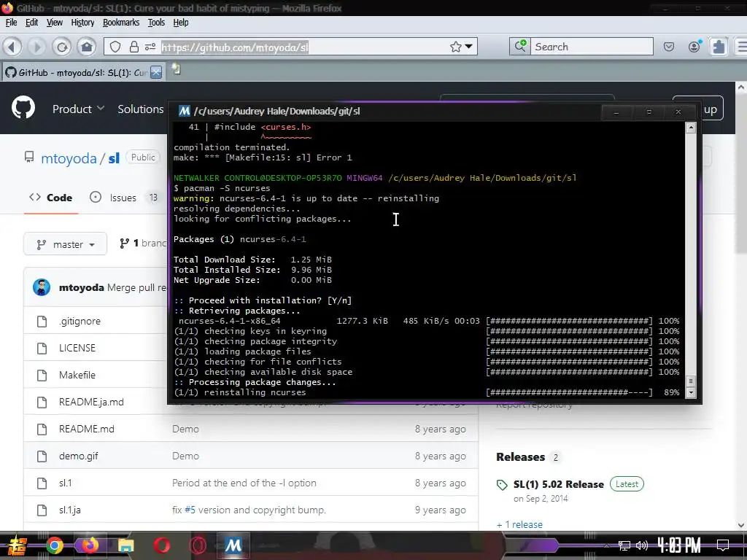Open volume control in system tray
The image size is (747, 560).
642,545
